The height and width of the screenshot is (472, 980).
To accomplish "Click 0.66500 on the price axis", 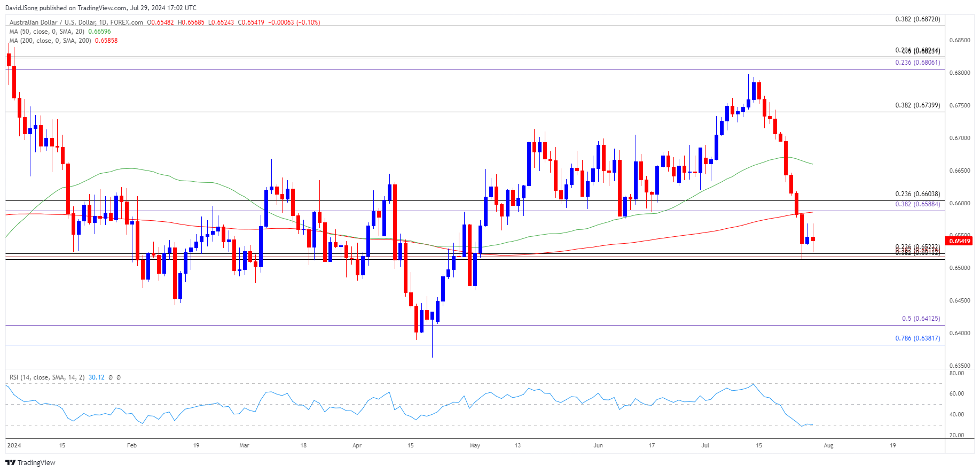I will tap(960, 171).
